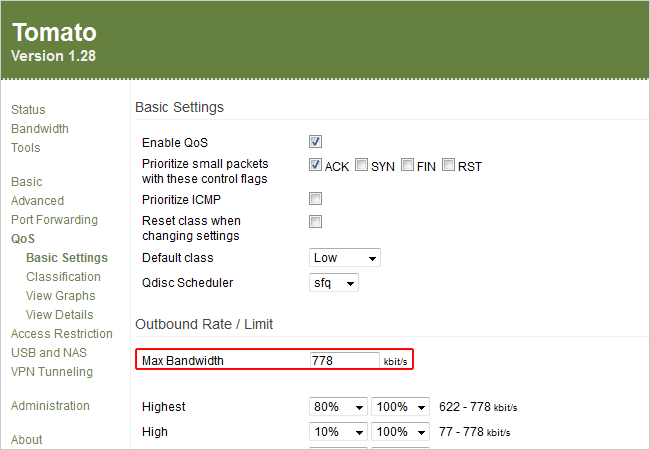Open the Status page
650x450 pixels.
click(x=28, y=110)
